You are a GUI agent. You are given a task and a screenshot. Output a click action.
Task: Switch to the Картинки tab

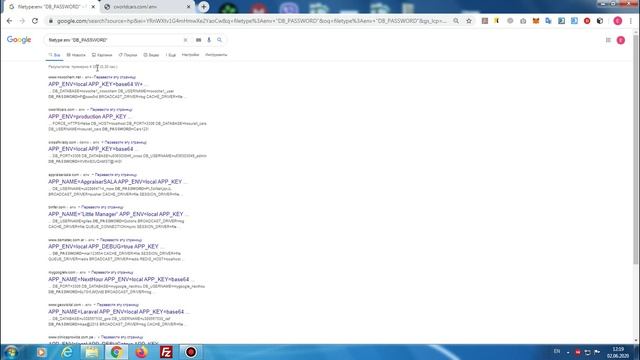pos(102,55)
